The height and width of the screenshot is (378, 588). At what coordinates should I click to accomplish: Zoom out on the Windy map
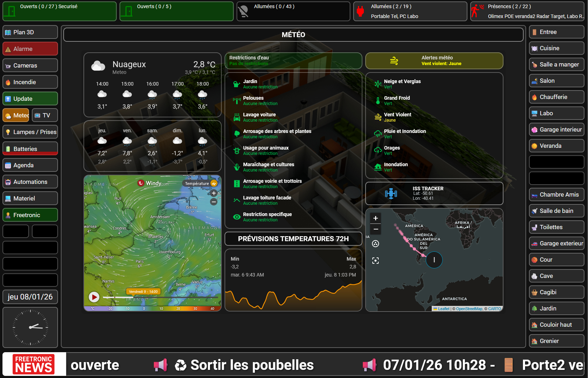pos(214,202)
